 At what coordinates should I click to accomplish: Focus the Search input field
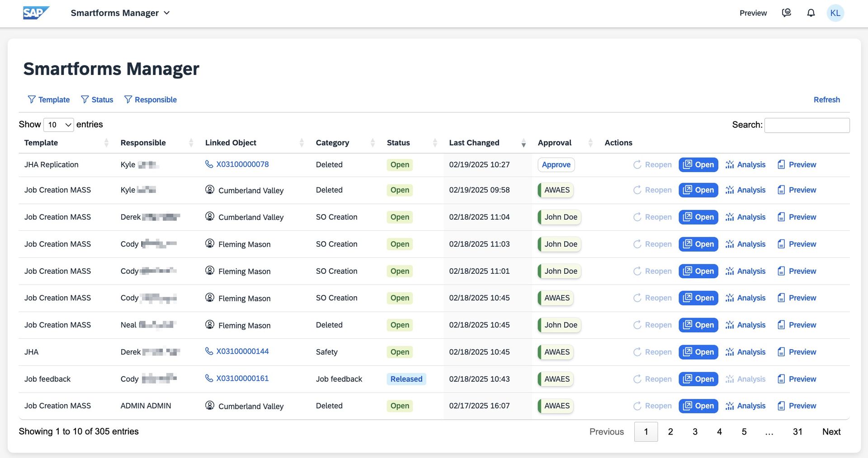point(807,125)
